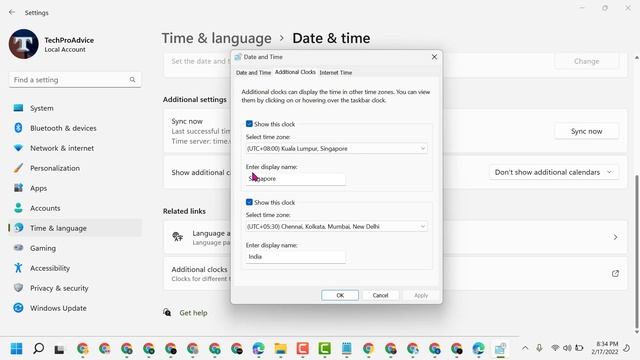Click the Singapore display name field
Screen dimensions: 640x360
click(x=295, y=179)
